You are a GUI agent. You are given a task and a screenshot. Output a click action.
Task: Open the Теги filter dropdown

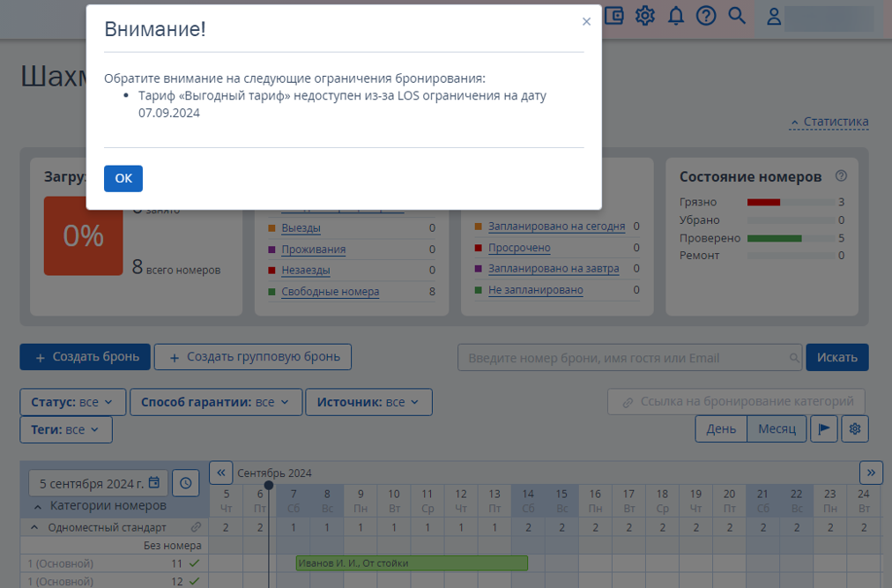click(66, 429)
